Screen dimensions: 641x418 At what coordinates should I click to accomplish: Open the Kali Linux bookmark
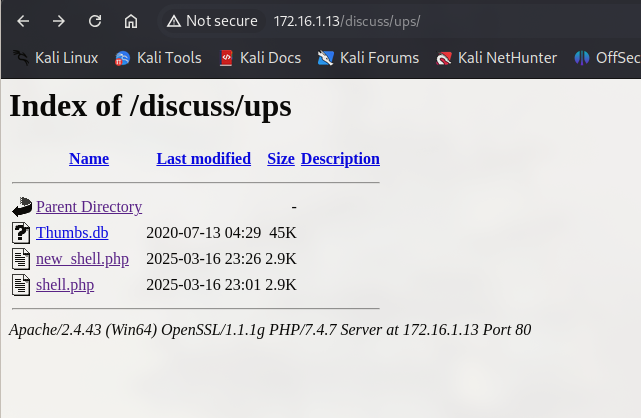56,58
